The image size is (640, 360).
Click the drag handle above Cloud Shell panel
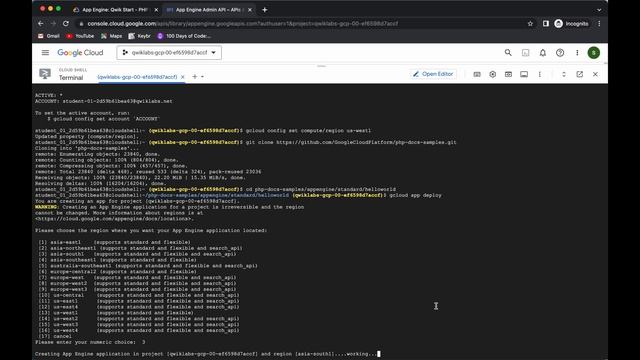(x=321, y=66)
